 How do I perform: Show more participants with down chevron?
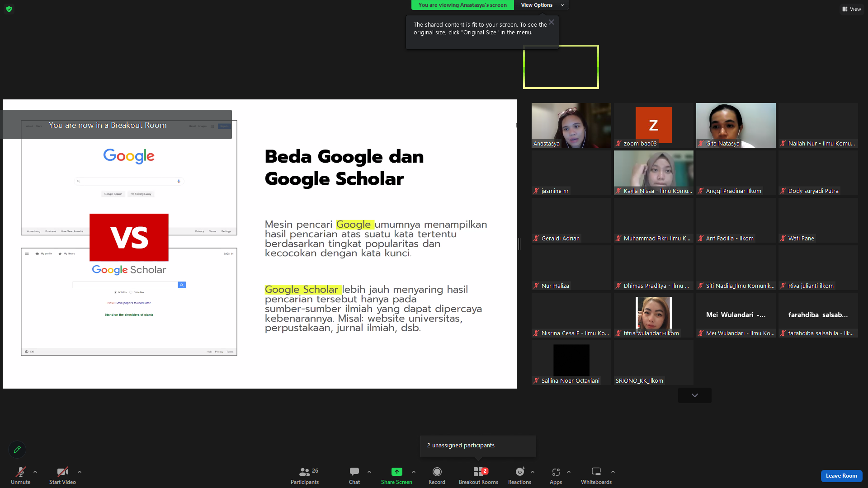pyautogui.click(x=695, y=395)
